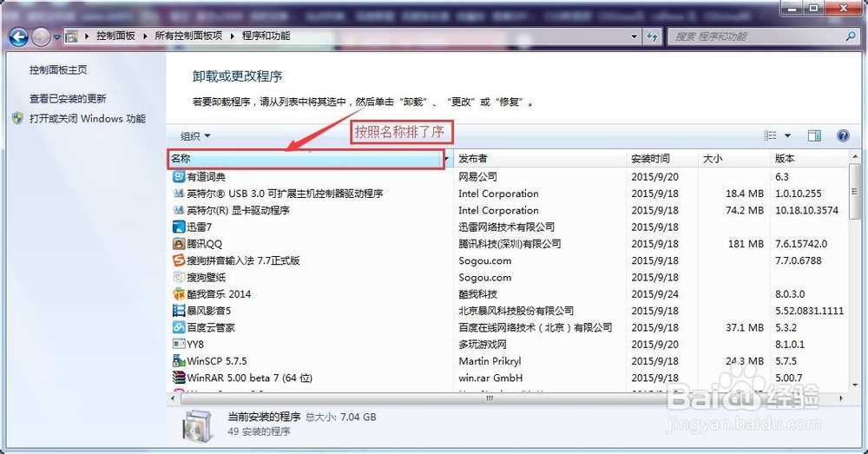The height and width of the screenshot is (454, 868).
Task: Select 控制面板 in the address breadcrumb
Action: coord(115,36)
